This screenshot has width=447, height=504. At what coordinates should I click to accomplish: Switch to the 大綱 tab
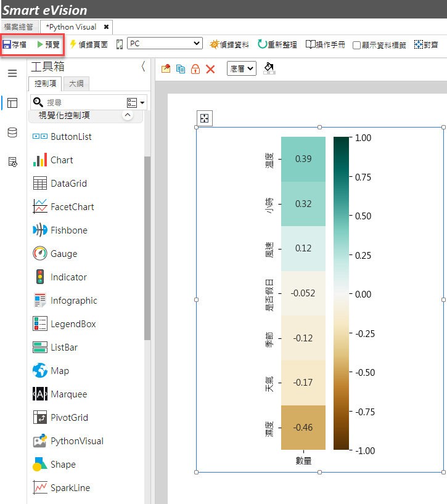76,84
